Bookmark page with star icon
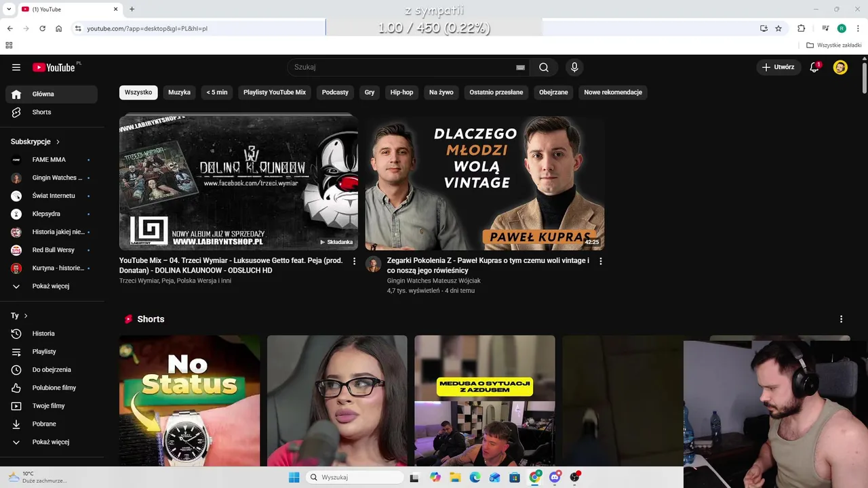Viewport: 868px width, 488px height. (778, 28)
